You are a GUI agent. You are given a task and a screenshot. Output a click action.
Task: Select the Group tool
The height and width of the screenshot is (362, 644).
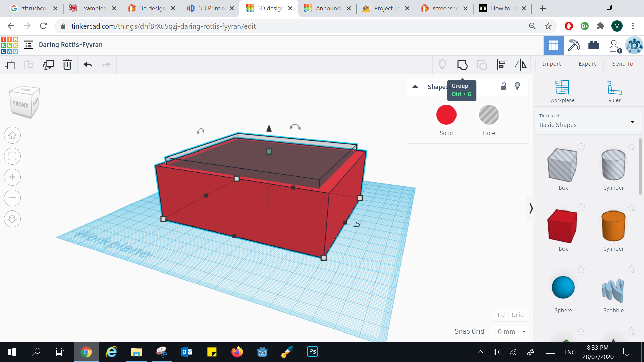click(462, 65)
